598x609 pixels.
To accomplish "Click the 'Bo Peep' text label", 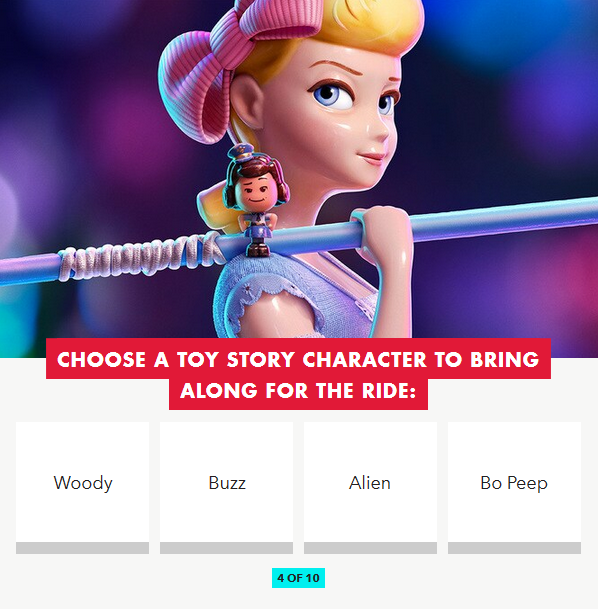I will (514, 484).
